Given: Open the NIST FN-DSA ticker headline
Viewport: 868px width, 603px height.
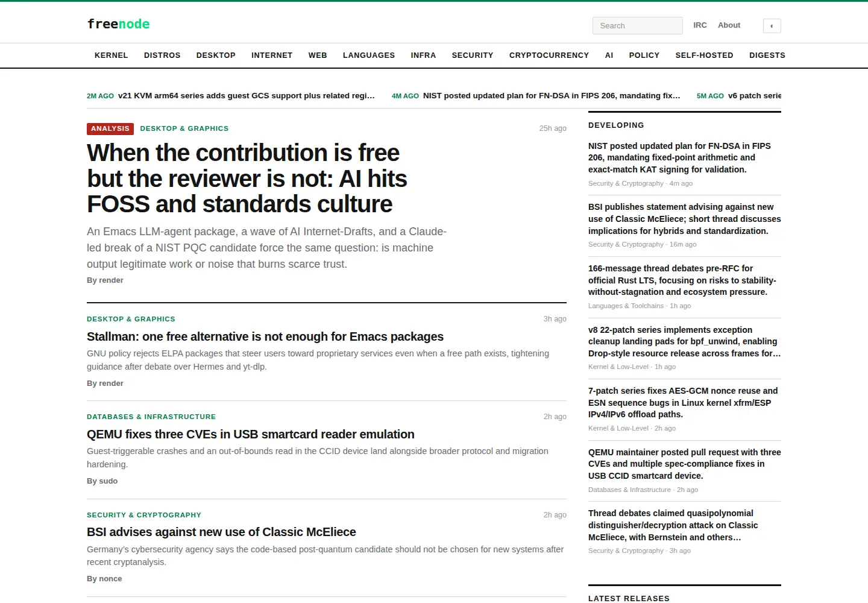Looking at the screenshot, I should tap(536, 96).
